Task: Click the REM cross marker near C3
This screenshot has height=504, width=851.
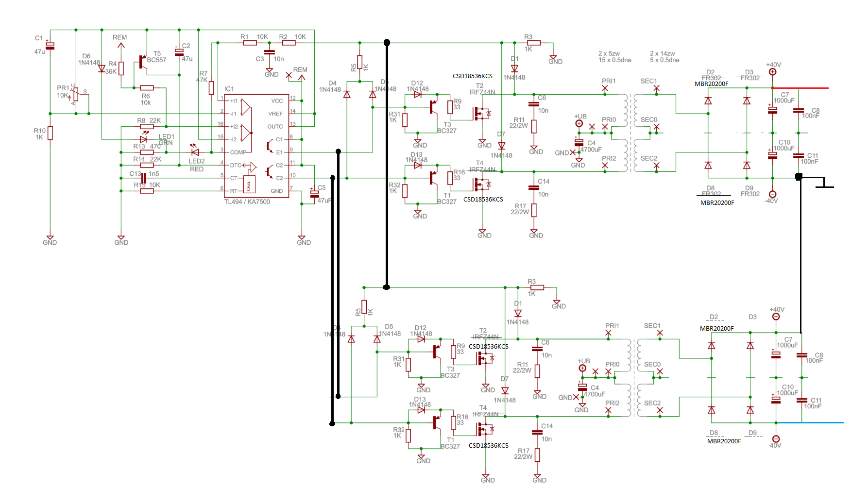Action: click(289, 75)
